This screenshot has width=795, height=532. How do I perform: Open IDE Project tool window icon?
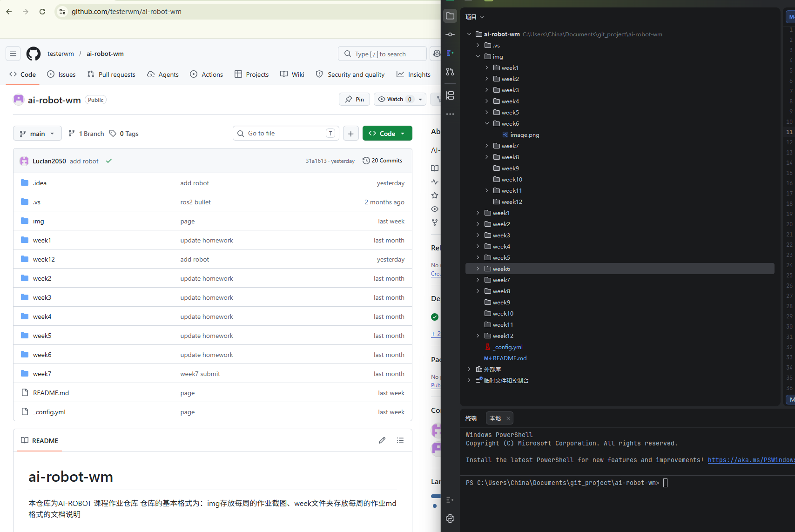click(x=450, y=16)
